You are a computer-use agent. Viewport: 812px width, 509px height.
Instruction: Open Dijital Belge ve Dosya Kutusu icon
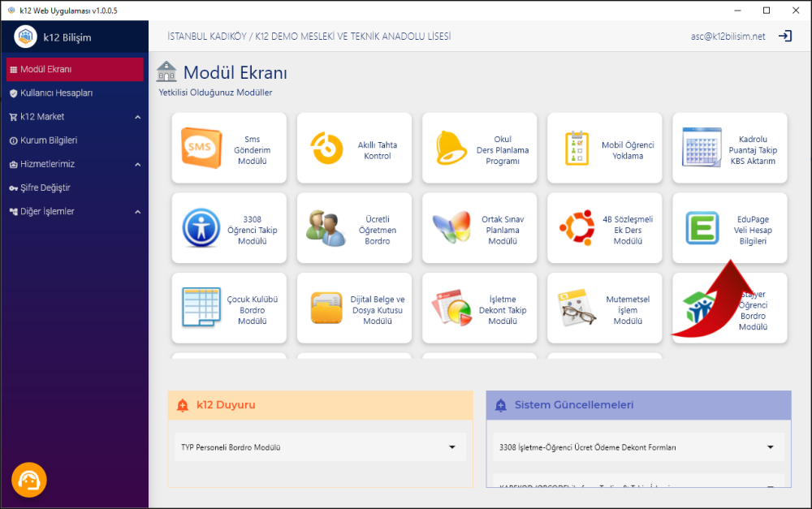click(326, 308)
